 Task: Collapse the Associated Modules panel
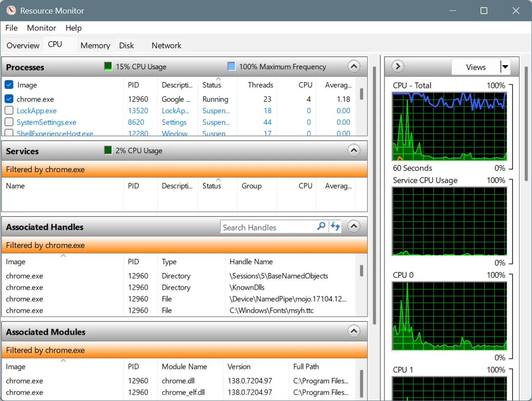click(354, 331)
